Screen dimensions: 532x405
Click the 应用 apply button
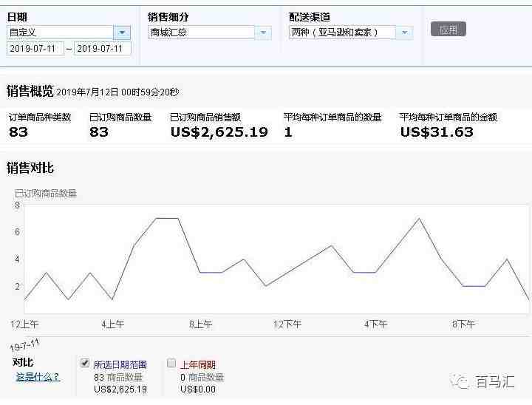(449, 30)
